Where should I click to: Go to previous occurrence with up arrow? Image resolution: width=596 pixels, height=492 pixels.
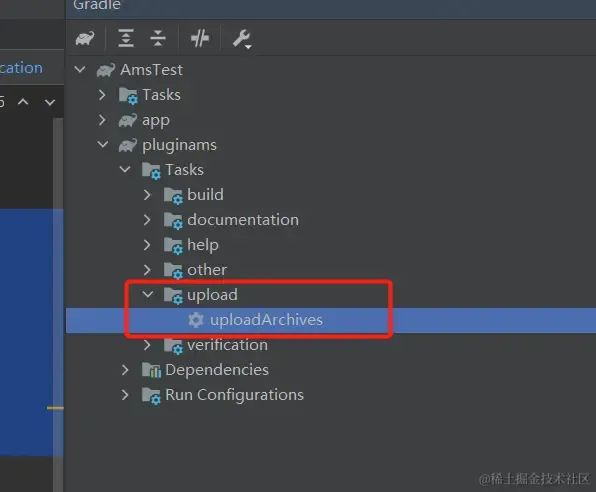(23, 102)
